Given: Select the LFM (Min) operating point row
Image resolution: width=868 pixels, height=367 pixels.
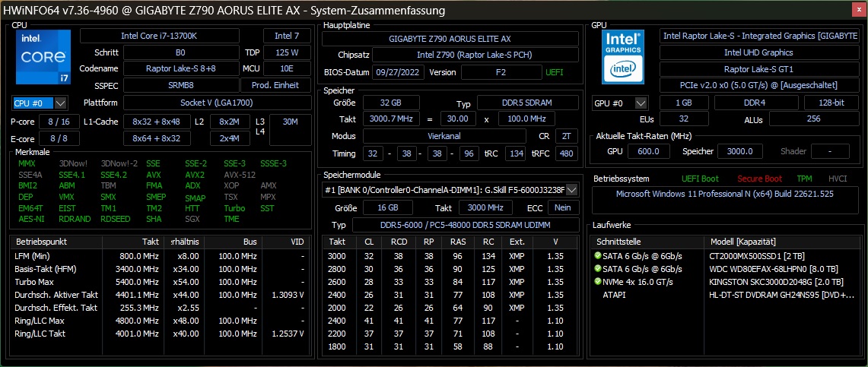Looking at the screenshot, I should tap(160, 256).
